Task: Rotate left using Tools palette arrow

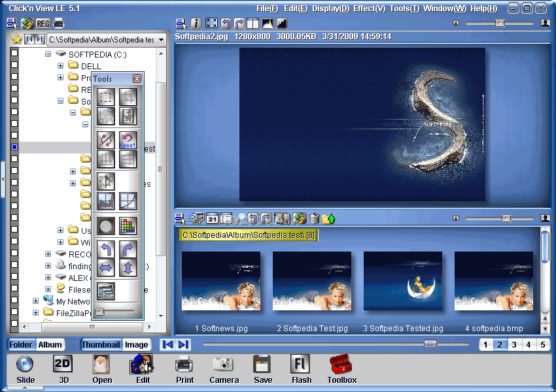Action: click(106, 250)
